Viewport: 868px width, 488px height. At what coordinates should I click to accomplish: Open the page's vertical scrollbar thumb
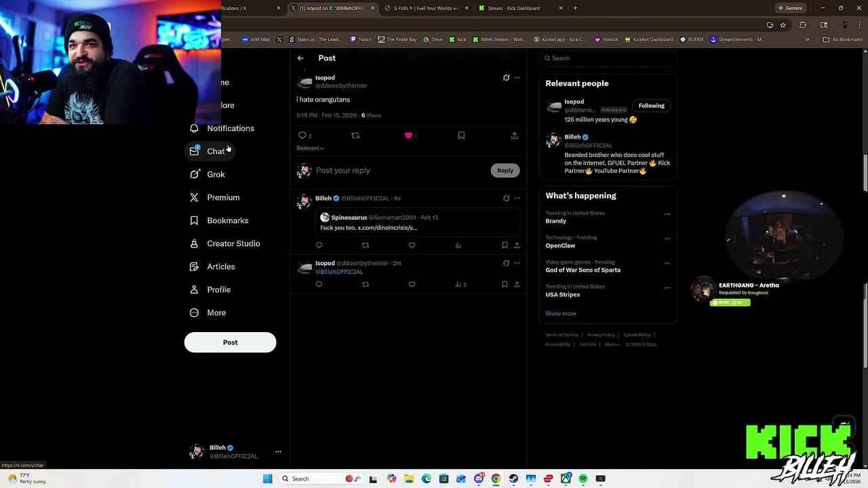pos(865,174)
